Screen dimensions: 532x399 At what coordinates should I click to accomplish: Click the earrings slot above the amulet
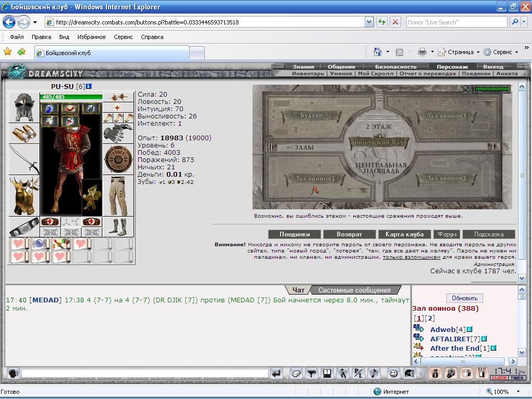pyautogui.click(x=118, y=97)
